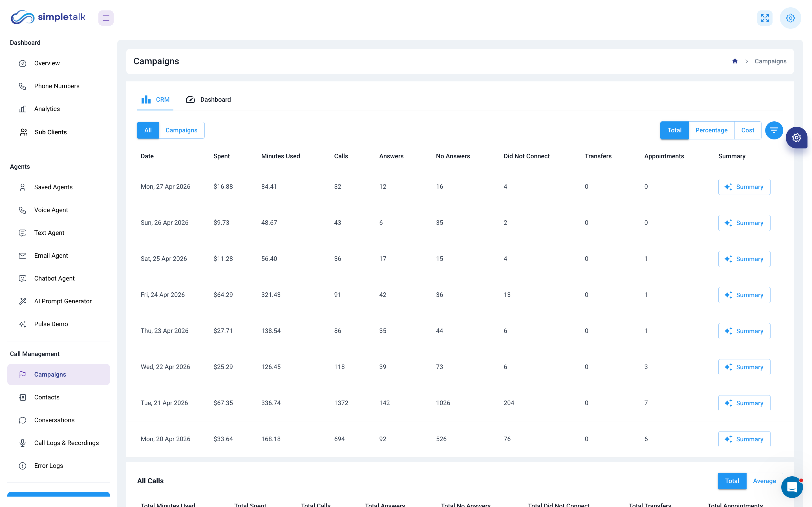Image resolution: width=812 pixels, height=507 pixels.
Task: Open the Error Logs page
Action: click(x=48, y=466)
